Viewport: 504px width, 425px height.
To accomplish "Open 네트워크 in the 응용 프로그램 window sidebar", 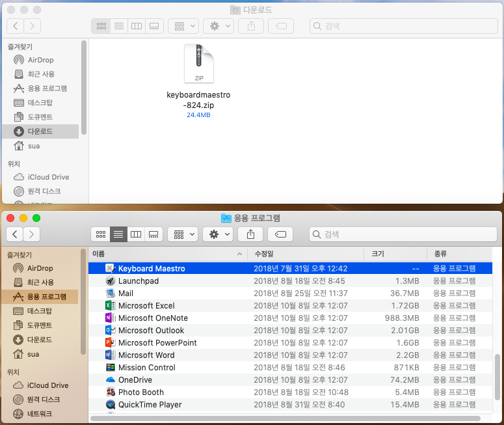I will (x=40, y=413).
